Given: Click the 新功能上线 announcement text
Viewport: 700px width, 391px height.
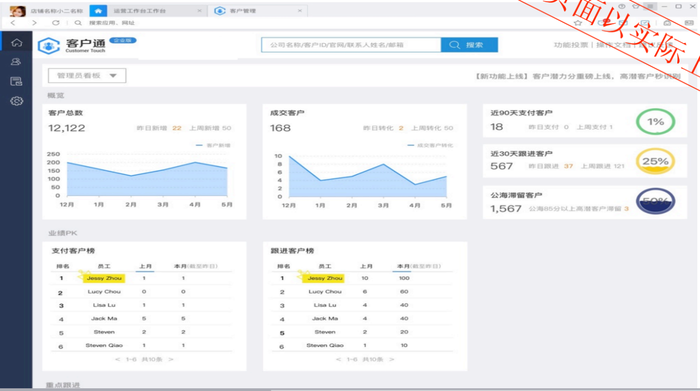Looking at the screenshot, I should point(577,76).
